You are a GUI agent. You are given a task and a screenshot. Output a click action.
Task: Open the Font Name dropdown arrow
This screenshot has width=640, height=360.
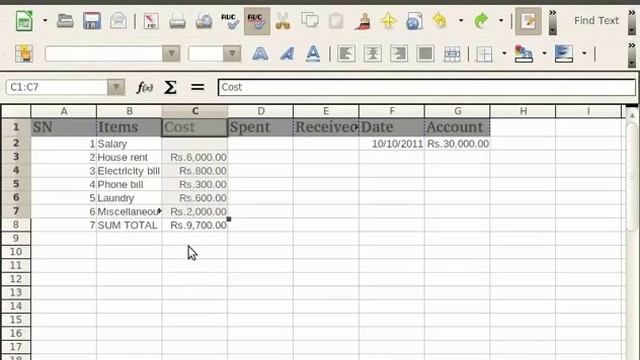tap(171, 53)
